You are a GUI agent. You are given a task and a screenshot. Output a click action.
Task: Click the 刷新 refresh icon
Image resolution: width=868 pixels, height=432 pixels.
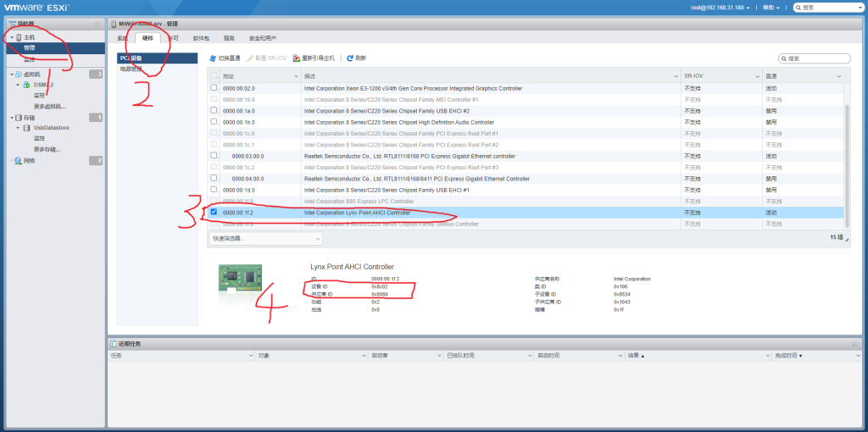[x=350, y=58]
